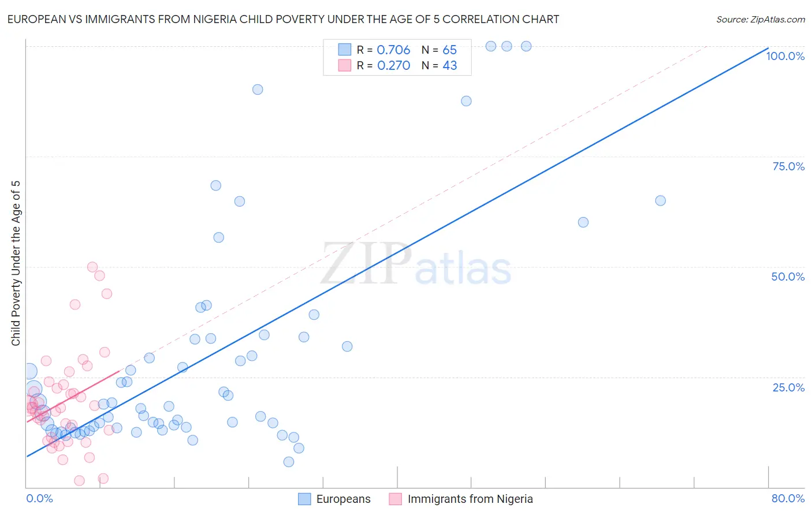Click the R = 0.706 correlation value
The width and height of the screenshot is (812, 515).
click(x=383, y=50)
